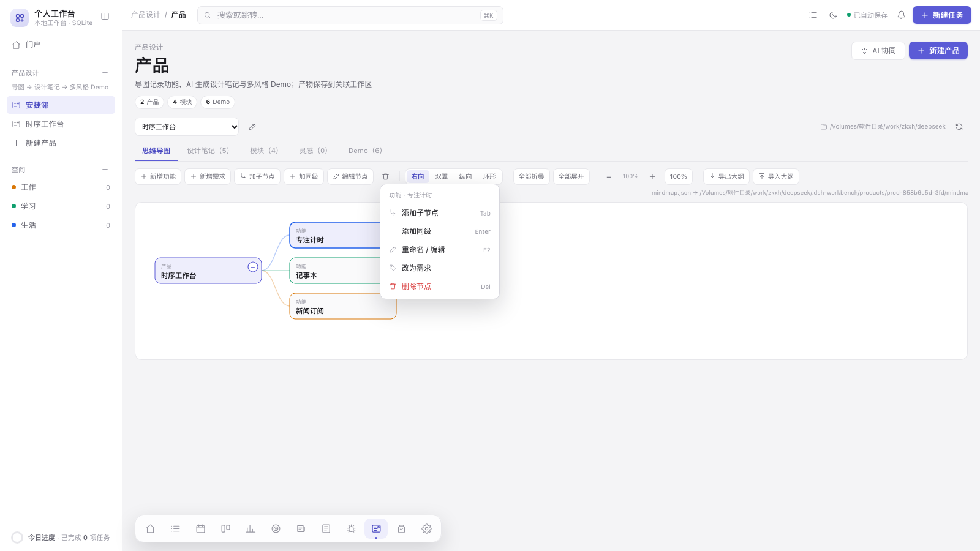
Task: Add a new space with the 空间 plus
Action: pos(105,170)
